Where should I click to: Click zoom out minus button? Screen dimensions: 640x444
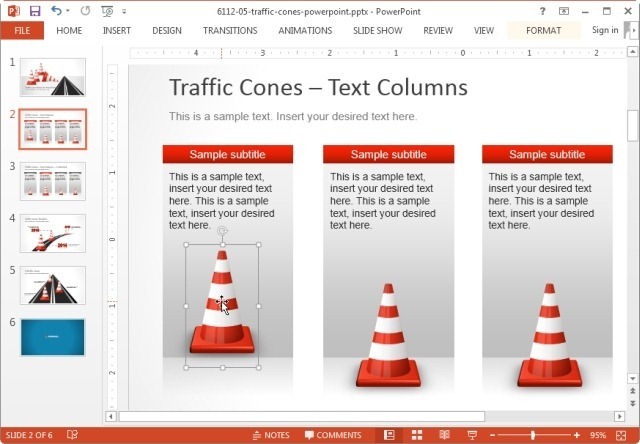pyautogui.click(x=493, y=435)
